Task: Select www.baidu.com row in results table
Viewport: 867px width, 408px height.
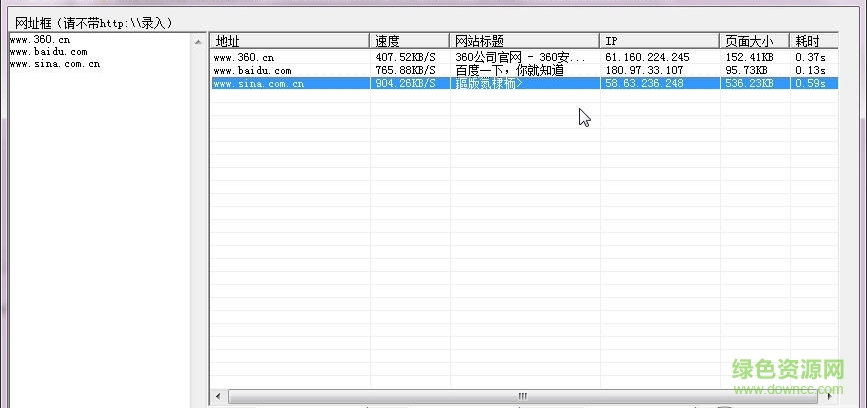Action: coord(524,70)
